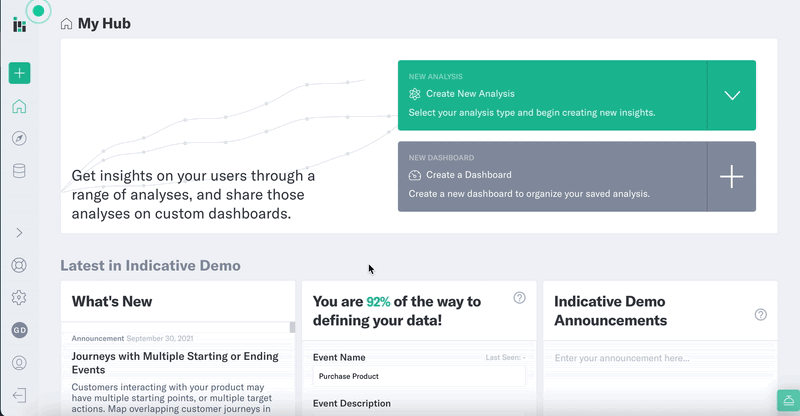Image resolution: width=800 pixels, height=416 pixels.
Task: Expand the sidebar with the chevron arrow
Action: click(x=19, y=233)
